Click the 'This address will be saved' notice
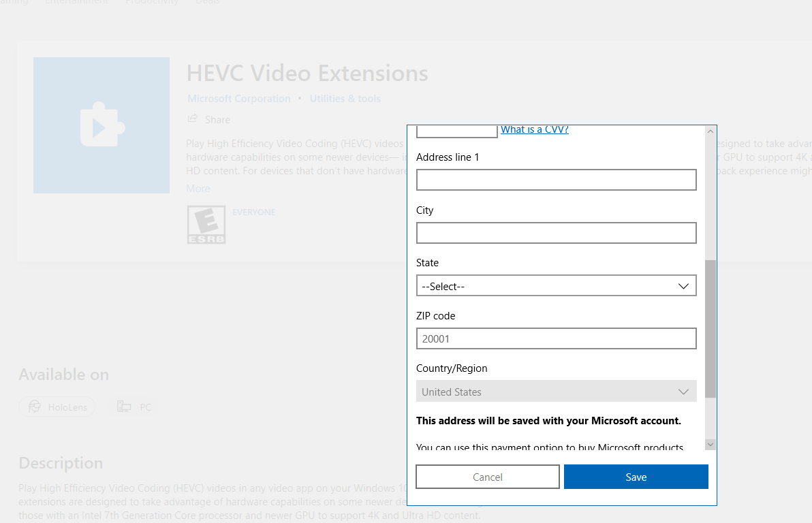812x523 pixels. pyautogui.click(x=548, y=420)
